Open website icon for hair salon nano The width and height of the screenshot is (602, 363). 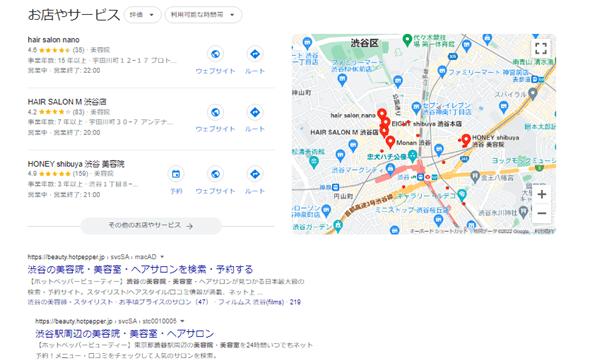coord(215,54)
